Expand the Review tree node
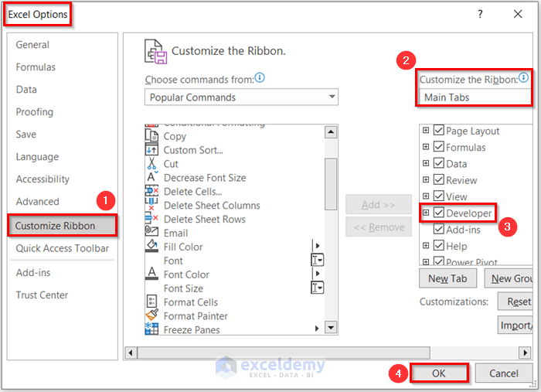541x392 pixels. (426, 180)
